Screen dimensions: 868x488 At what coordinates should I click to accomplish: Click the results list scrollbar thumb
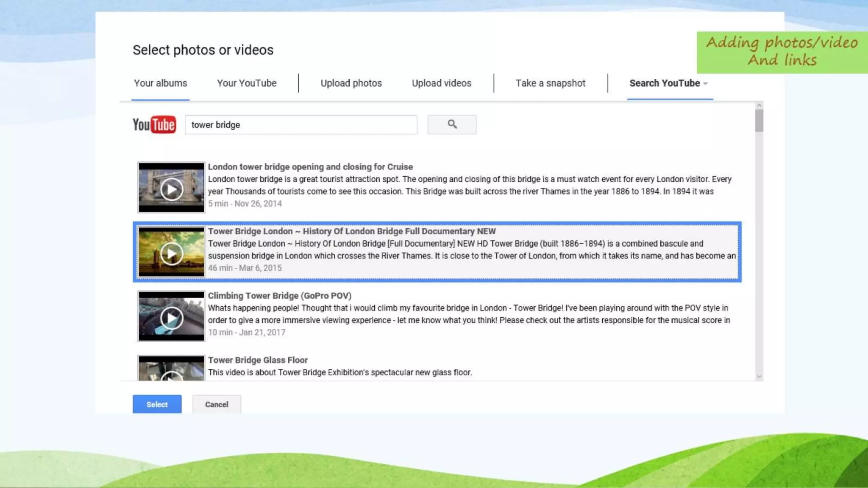(x=759, y=121)
